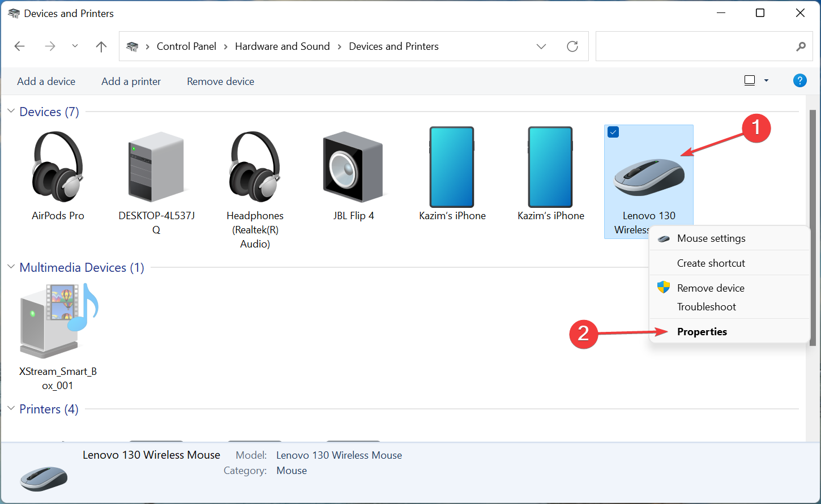Click the Devices and Printers title bar icon
The width and height of the screenshot is (821, 504).
[x=14, y=14]
